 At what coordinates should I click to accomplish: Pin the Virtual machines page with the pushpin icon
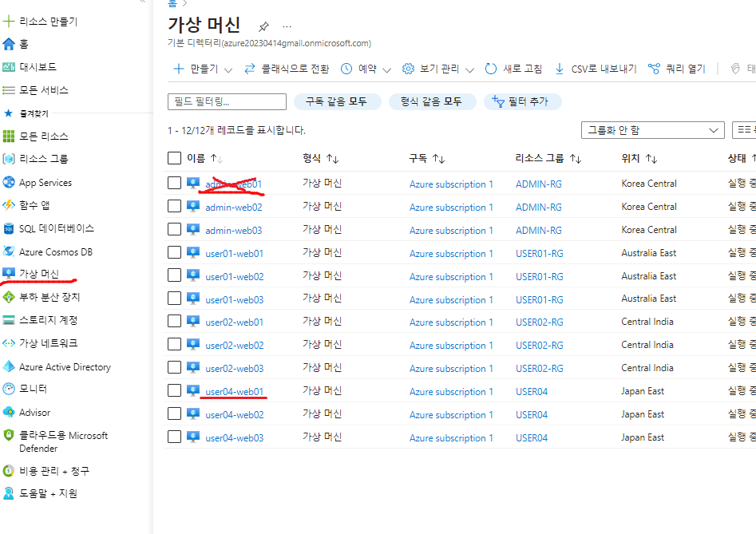[263, 26]
